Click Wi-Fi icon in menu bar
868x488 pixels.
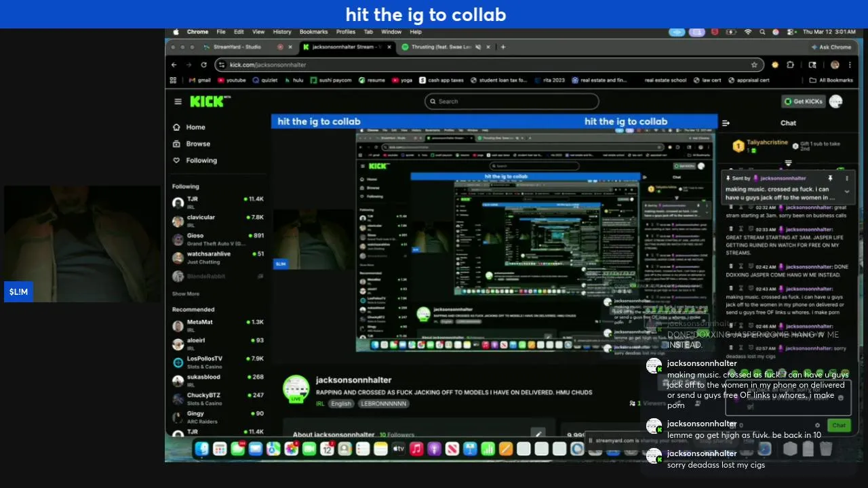pyautogui.click(x=748, y=32)
